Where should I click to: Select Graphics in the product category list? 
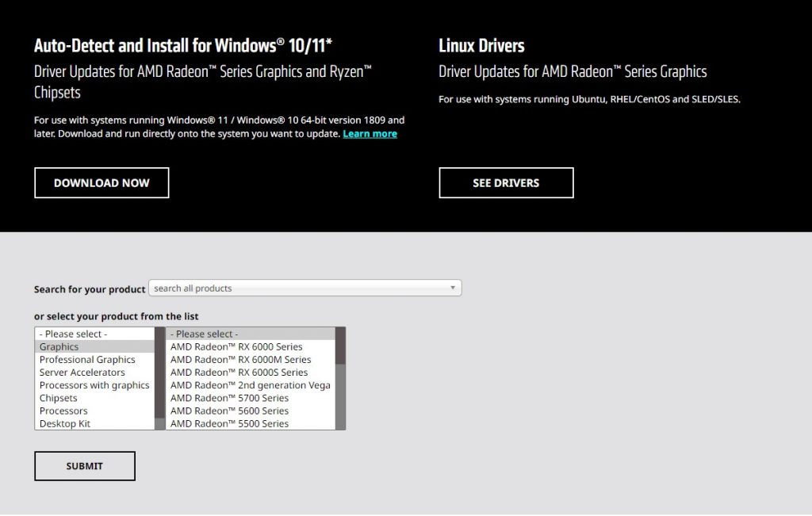coord(94,347)
